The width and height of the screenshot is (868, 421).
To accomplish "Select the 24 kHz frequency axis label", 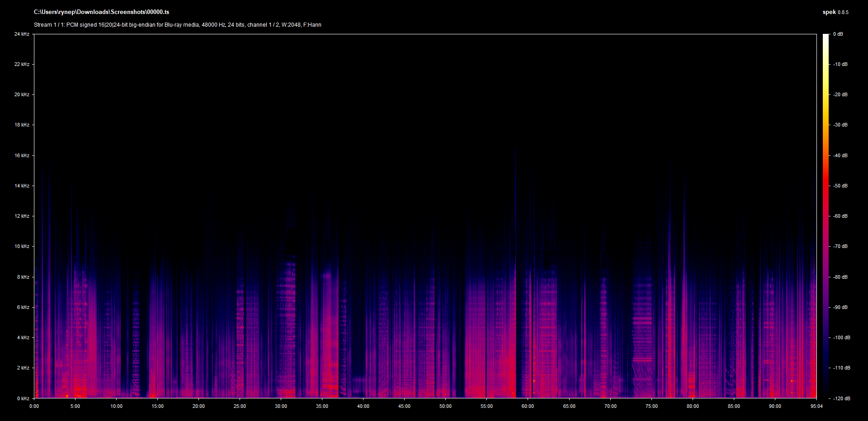I will pos(22,34).
